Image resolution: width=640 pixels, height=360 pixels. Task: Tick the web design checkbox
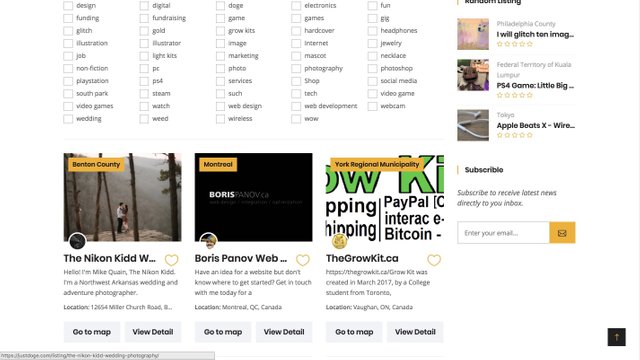coord(220,106)
